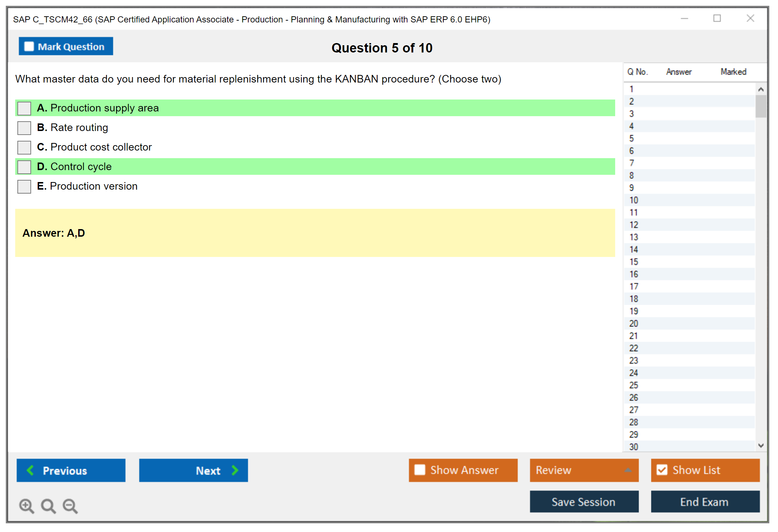Select checkbox for B Rate routing
Image resolution: width=778 pixels, height=532 pixels.
coord(24,128)
